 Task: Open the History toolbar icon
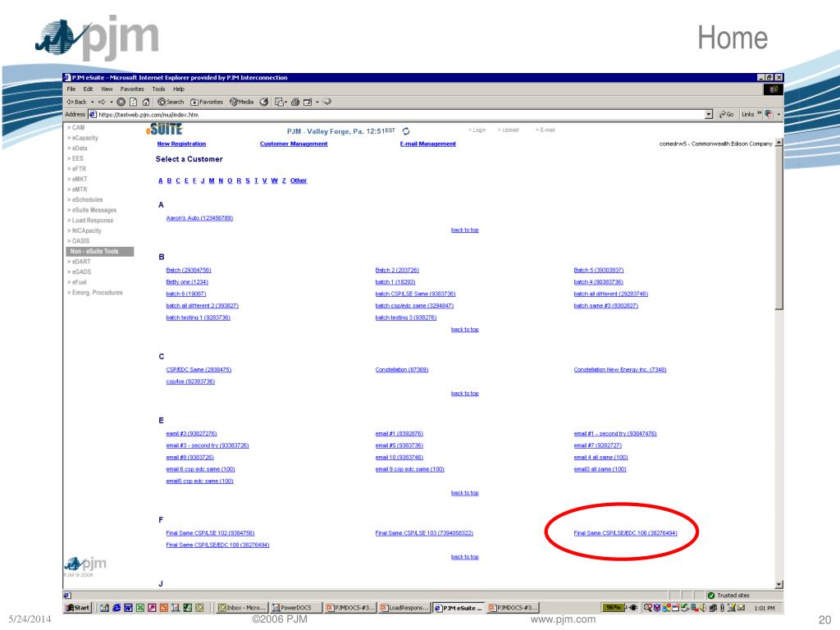(264, 102)
